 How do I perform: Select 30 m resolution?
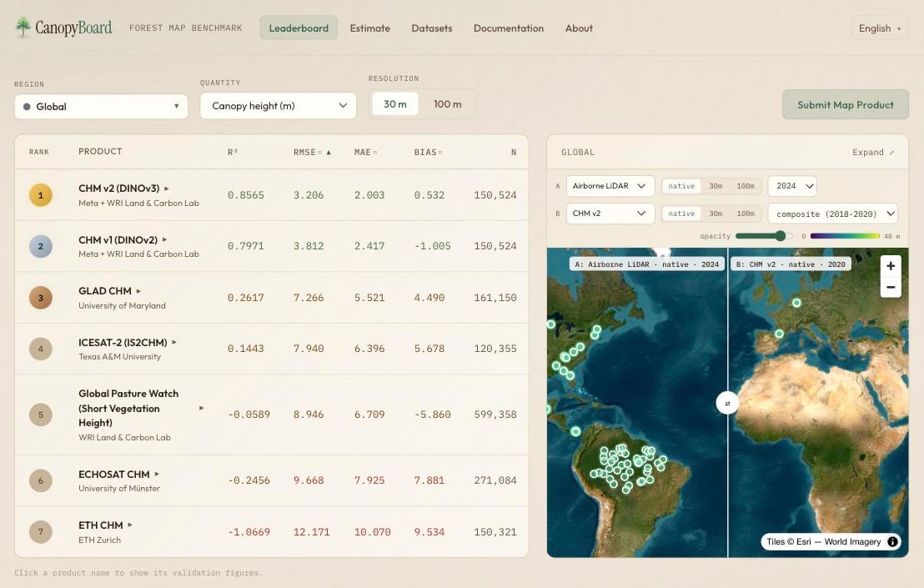(x=394, y=103)
